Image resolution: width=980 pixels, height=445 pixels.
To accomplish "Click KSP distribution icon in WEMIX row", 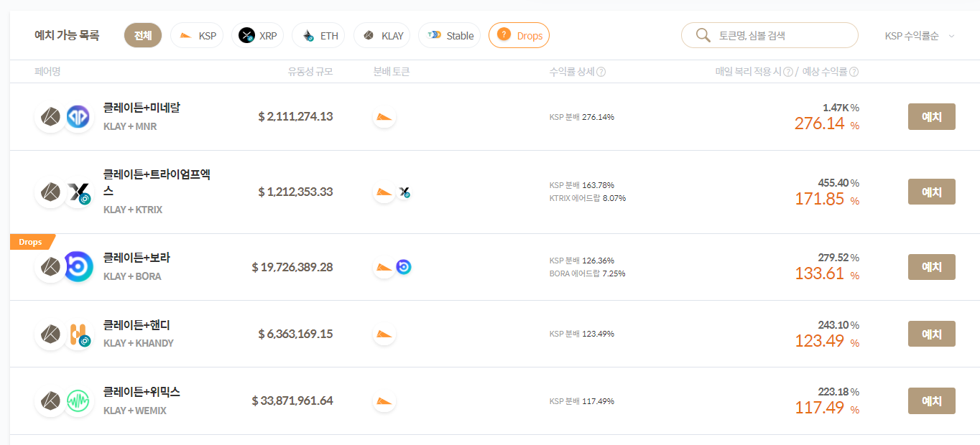I will tap(384, 401).
